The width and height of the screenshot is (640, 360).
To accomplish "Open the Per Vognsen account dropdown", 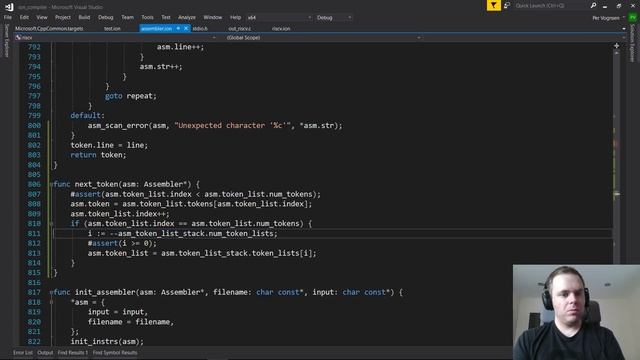I will click(608, 18).
